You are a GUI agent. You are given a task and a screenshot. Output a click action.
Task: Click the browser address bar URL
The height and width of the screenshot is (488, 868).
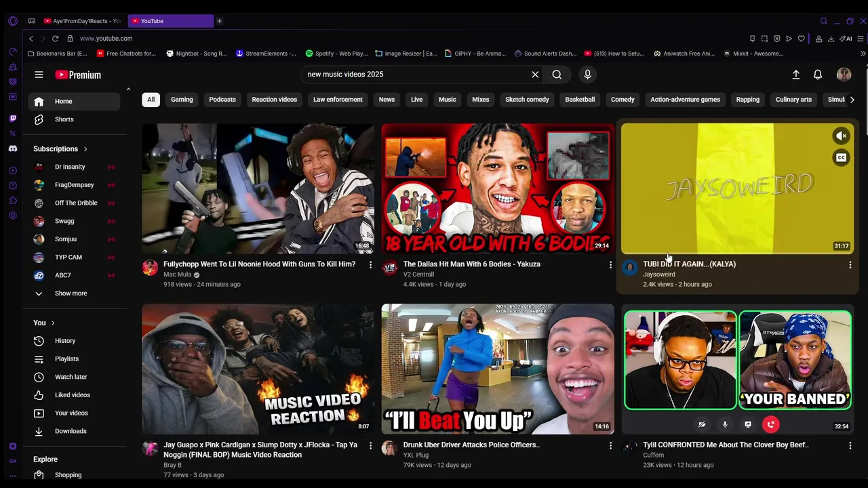coord(106,39)
